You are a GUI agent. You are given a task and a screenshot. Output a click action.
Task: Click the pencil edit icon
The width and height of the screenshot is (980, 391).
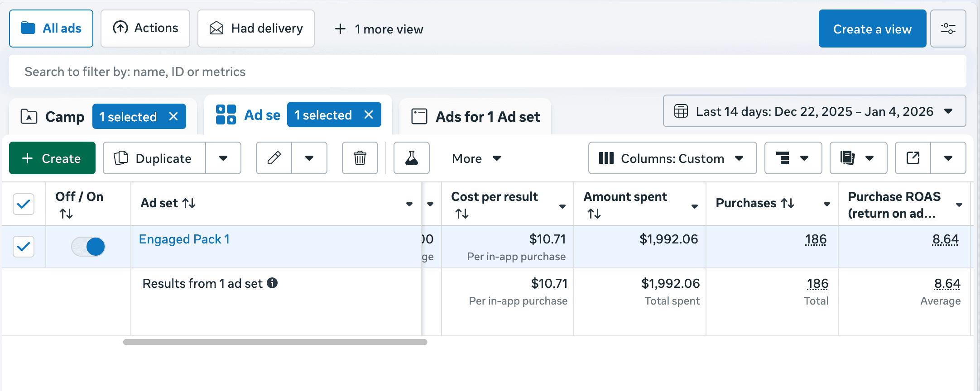pyautogui.click(x=274, y=158)
